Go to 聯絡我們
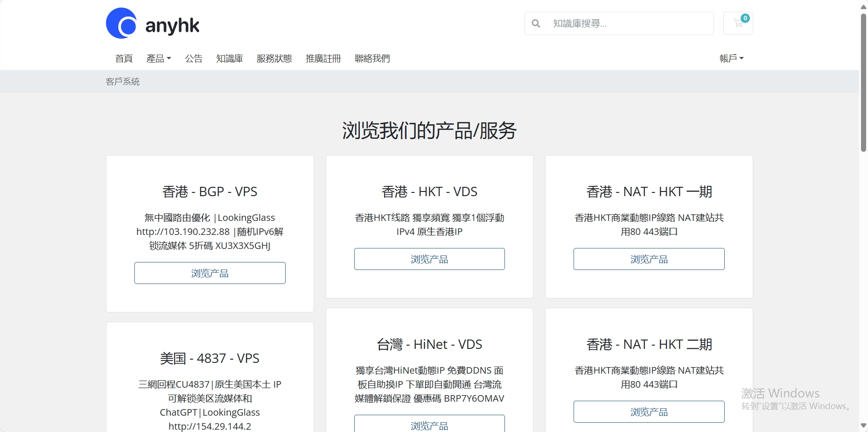Screen dimensions: 868x432 (x=372, y=58)
